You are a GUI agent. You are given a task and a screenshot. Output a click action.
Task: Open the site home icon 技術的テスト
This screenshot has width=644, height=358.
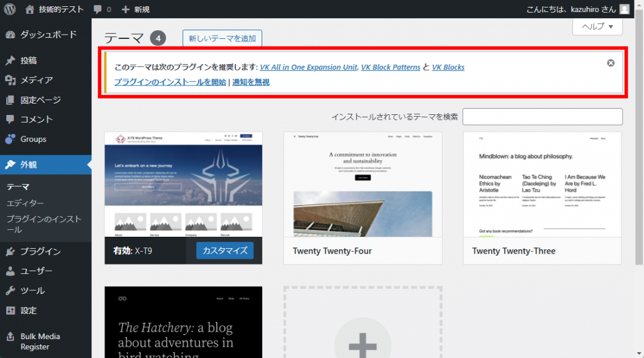[x=30, y=9]
